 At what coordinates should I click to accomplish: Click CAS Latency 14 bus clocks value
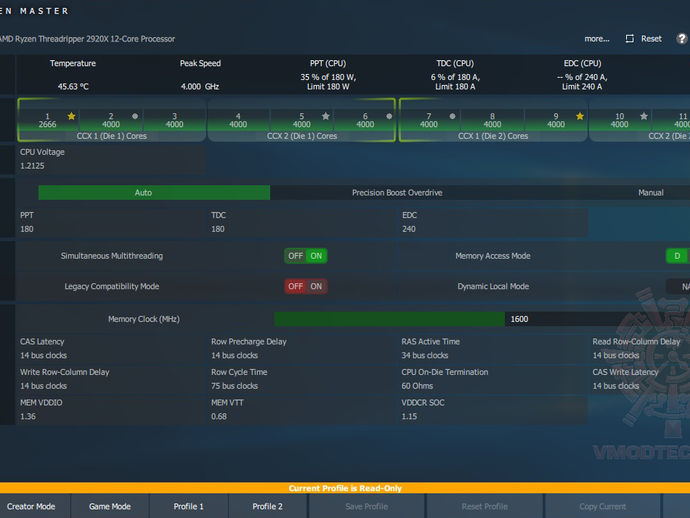coord(44,355)
